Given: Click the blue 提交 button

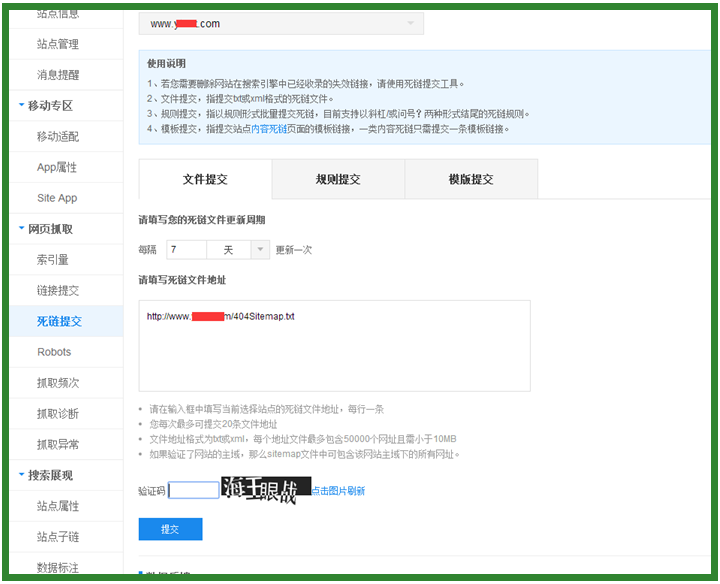Looking at the screenshot, I should point(170,529).
